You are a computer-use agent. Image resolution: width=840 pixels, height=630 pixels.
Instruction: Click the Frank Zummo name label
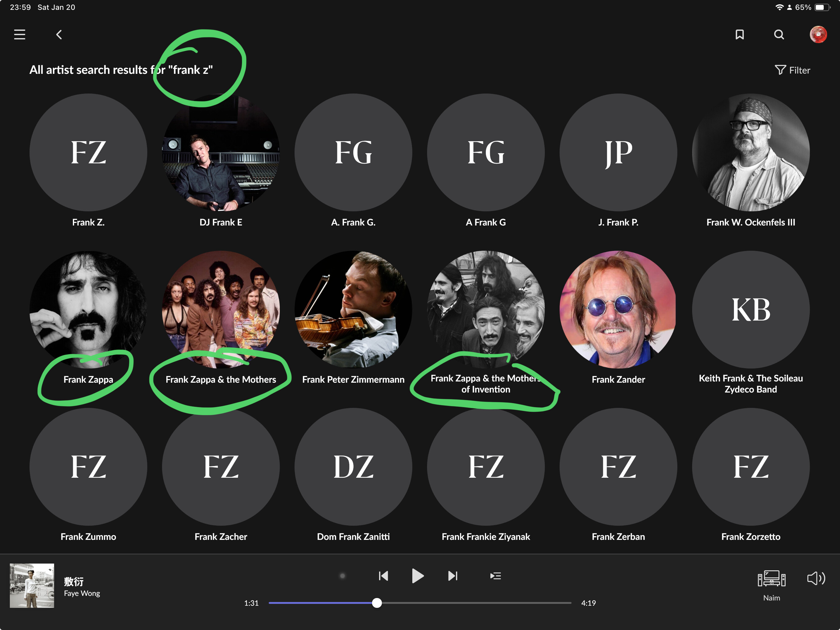89,536
